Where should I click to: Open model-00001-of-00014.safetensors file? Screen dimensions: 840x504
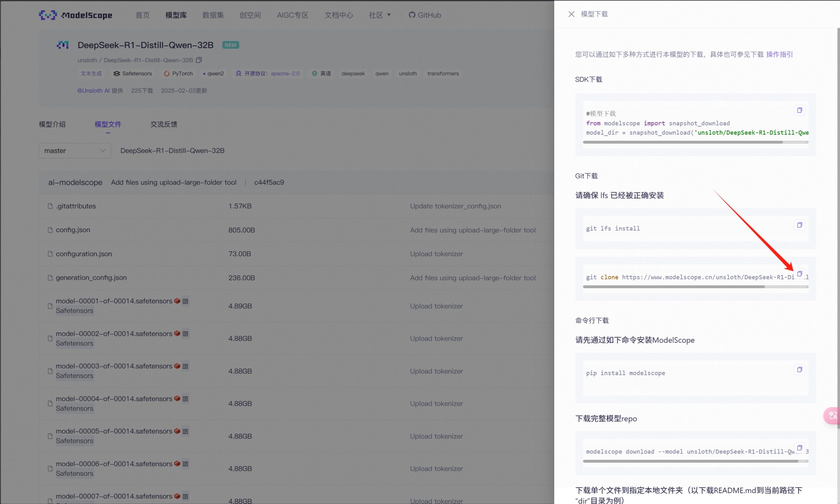point(114,301)
